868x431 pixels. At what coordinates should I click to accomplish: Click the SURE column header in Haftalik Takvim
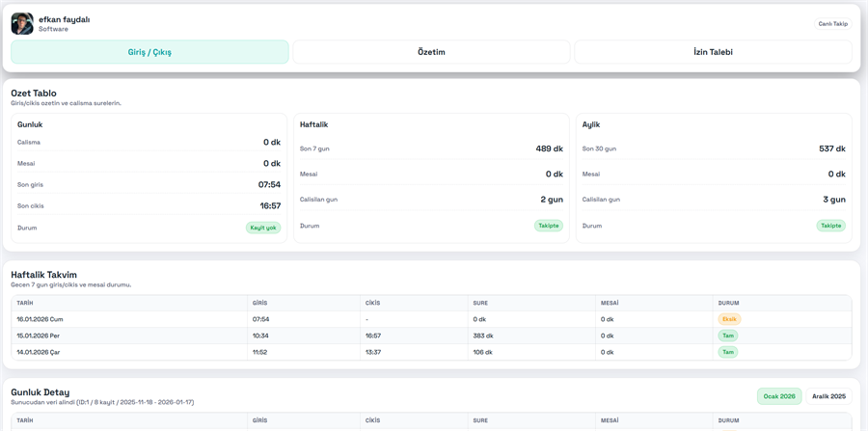pyautogui.click(x=480, y=303)
